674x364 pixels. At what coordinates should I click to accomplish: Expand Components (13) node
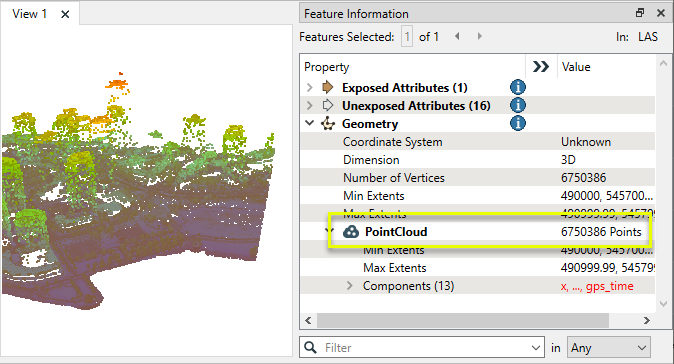pyautogui.click(x=349, y=286)
